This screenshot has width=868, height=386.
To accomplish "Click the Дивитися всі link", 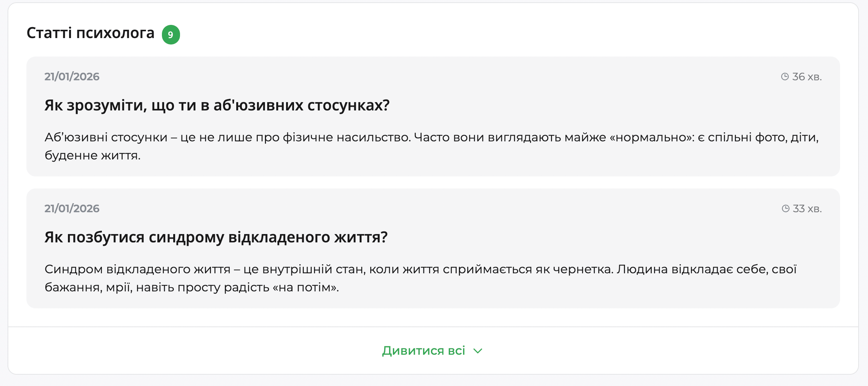I will point(423,351).
